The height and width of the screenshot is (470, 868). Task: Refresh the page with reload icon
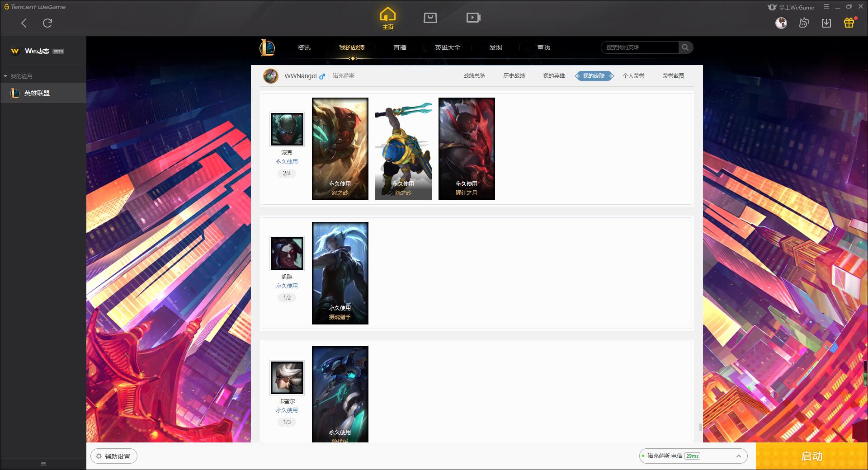47,23
